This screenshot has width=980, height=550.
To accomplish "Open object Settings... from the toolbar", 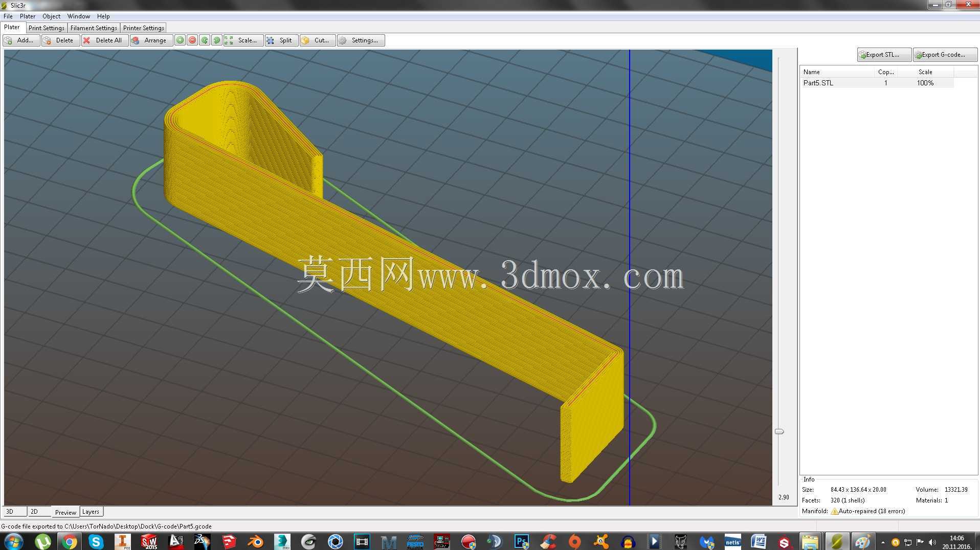I will pos(361,40).
